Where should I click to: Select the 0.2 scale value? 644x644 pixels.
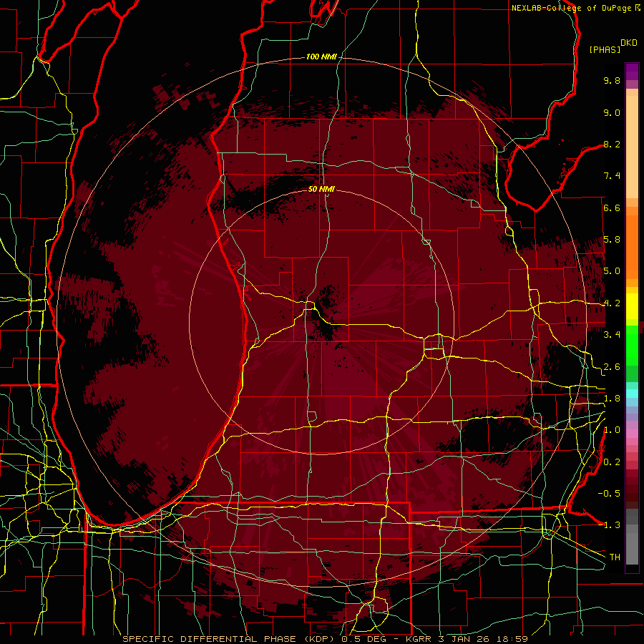pyautogui.click(x=612, y=462)
